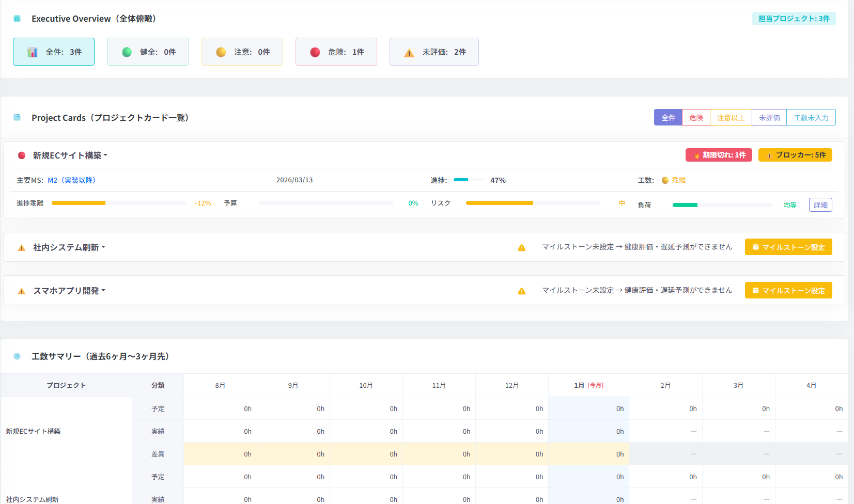Screen dimensions: 854x504
Task: Click warning icon before スマホアプリ開発 milestone message
Action: click(x=522, y=291)
